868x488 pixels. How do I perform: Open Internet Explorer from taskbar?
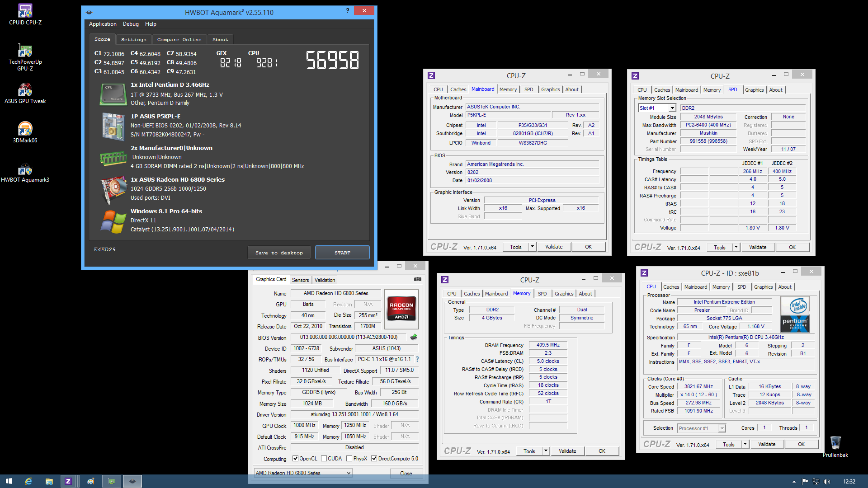[28, 481]
